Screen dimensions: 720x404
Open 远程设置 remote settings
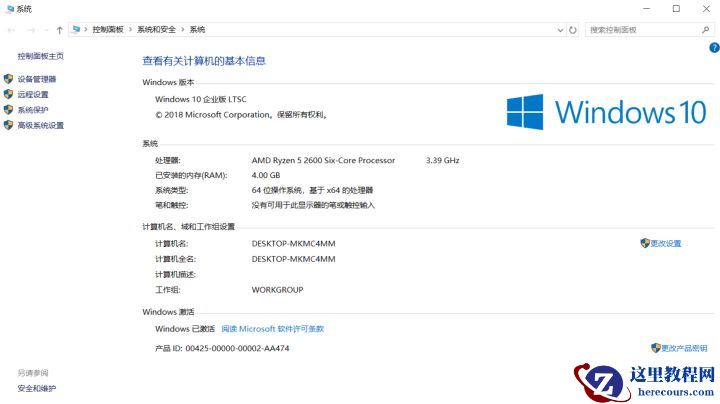[x=33, y=95]
